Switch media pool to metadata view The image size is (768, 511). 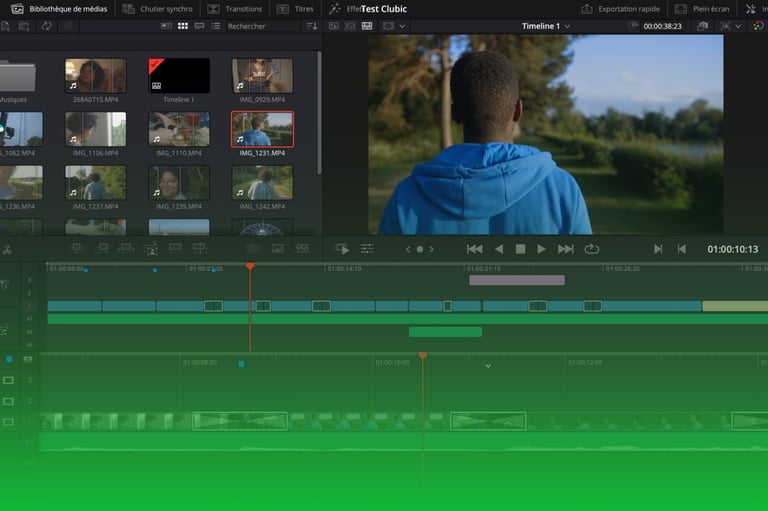click(x=167, y=26)
